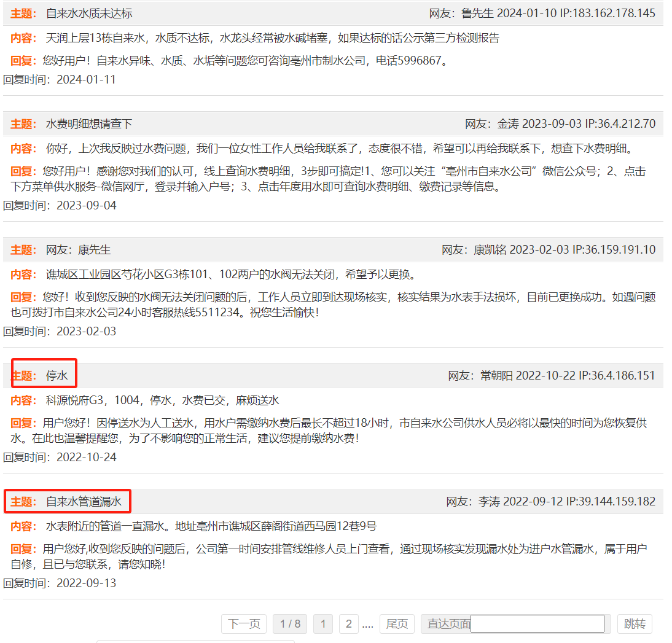This screenshot has width=672, height=643.
Task: Click the content text about 水表附近的管道
Action: pyautogui.click(x=211, y=526)
